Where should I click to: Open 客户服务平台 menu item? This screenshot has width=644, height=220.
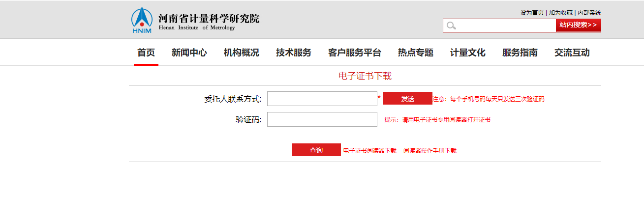[355, 53]
